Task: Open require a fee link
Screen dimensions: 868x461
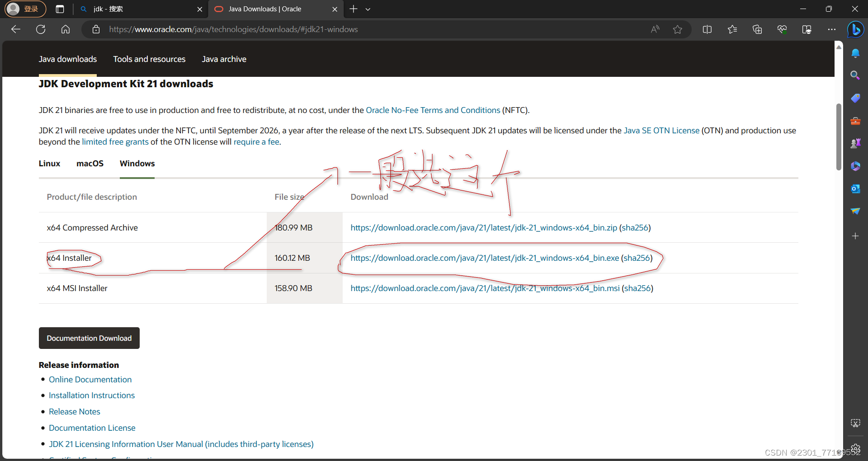Action: [256, 142]
